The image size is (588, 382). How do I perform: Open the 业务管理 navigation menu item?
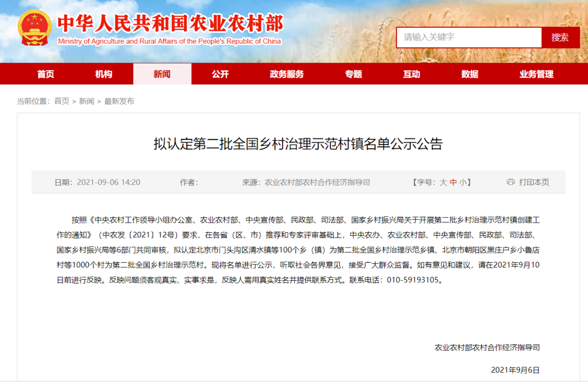click(537, 74)
